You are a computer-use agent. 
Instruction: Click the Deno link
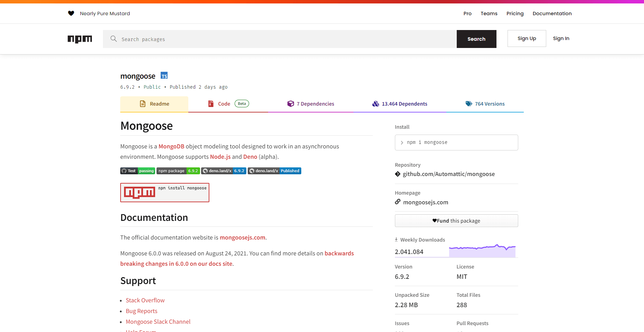pos(250,157)
